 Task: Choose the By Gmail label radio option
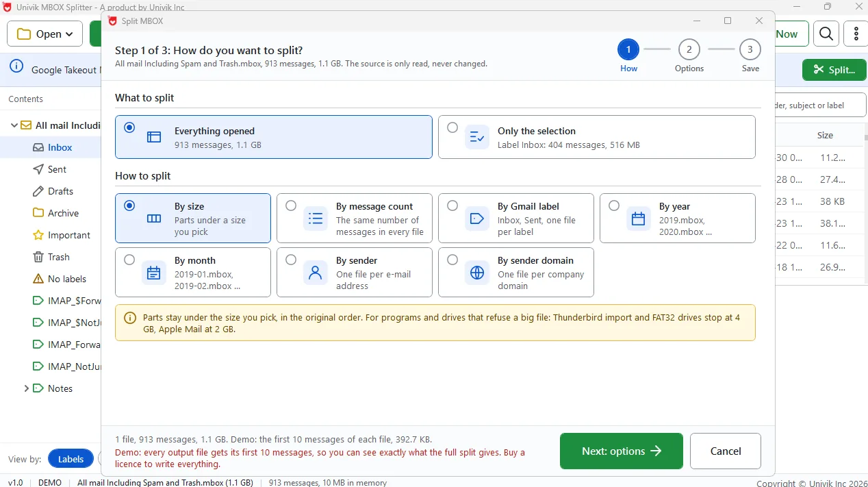click(x=452, y=205)
